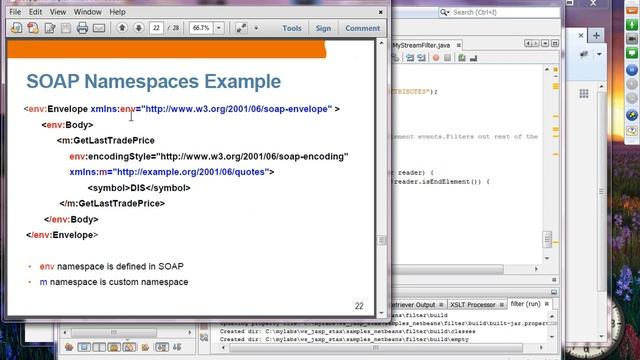
Task: Click the edit/sign document icon
Action: tap(50, 28)
